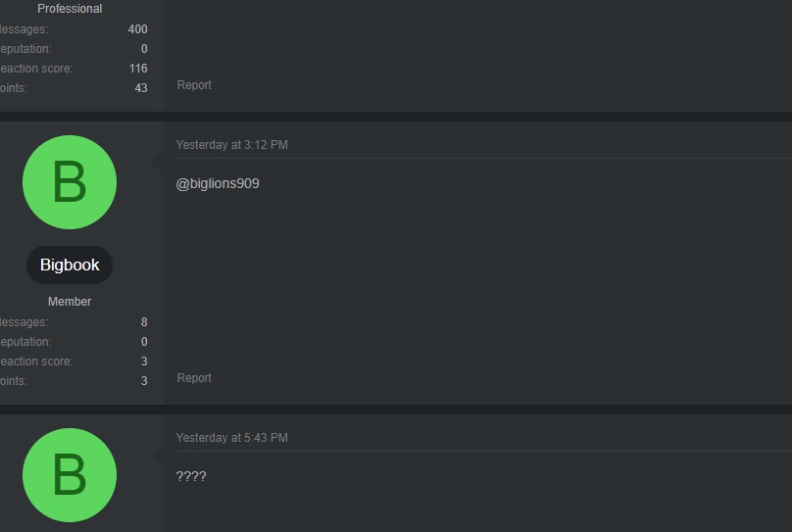Open Bigbook's green B avatar beside the @biglions909 post
Image resolution: width=792 pixels, height=532 pixels.
tap(69, 183)
